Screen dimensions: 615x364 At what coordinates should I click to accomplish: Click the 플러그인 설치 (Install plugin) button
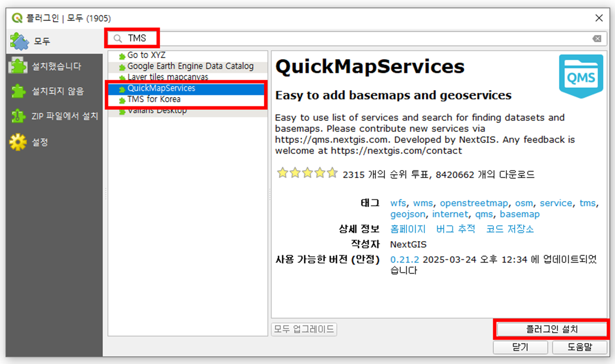(x=552, y=329)
